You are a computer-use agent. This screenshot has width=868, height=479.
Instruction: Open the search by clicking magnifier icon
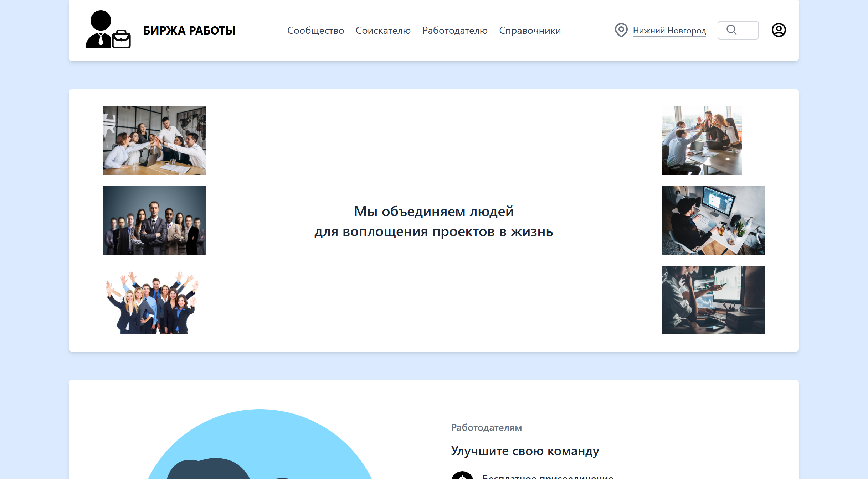tap(732, 30)
